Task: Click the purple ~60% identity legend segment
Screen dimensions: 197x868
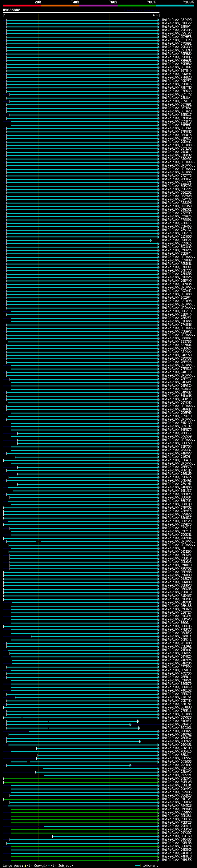Action: (99, 6)
